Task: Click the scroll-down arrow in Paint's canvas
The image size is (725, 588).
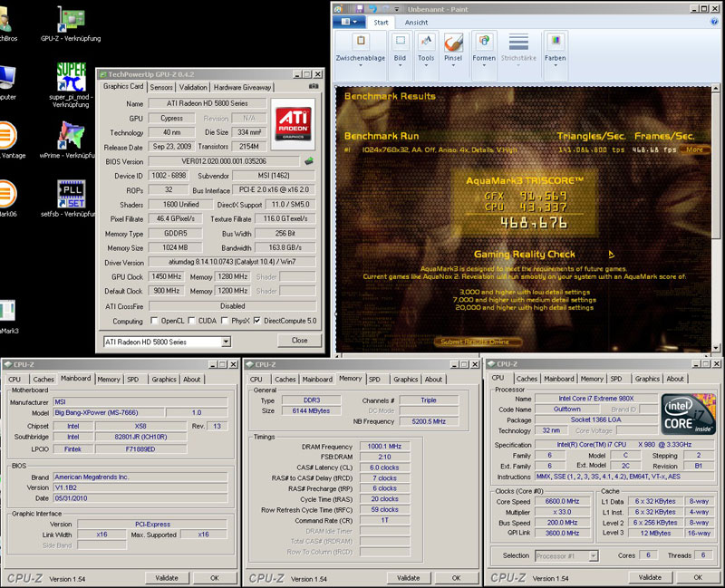Action: tap(715, 348)
